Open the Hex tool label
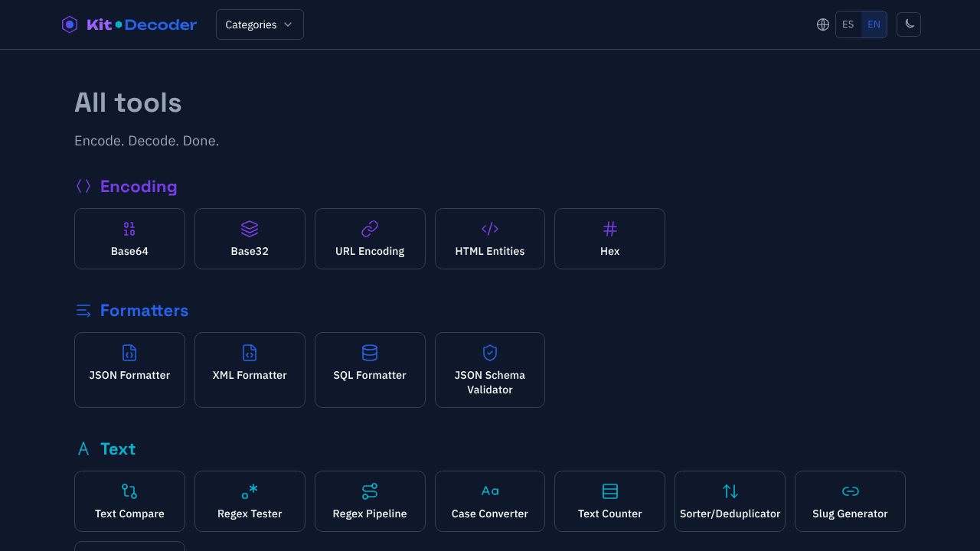The height and width of the screenshot is (551, 980). (x=610, y=251)
